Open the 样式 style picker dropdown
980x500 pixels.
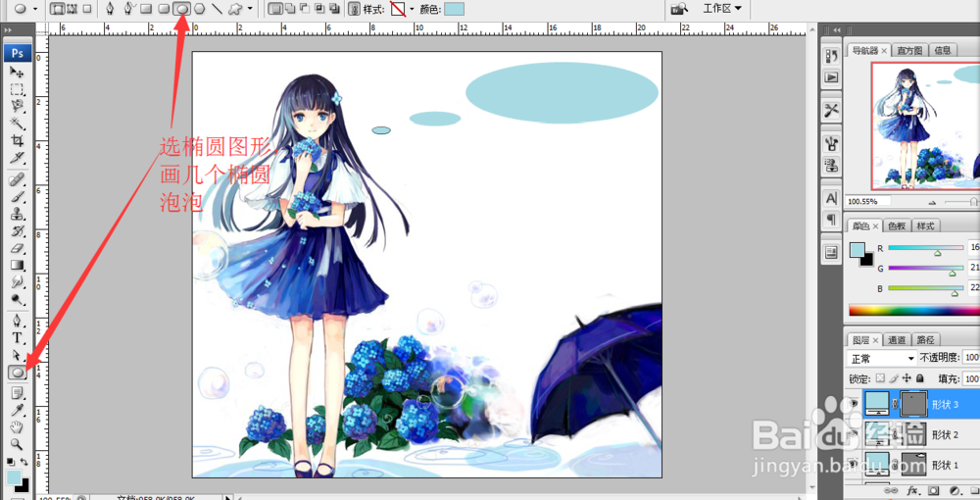click(412, 9)
